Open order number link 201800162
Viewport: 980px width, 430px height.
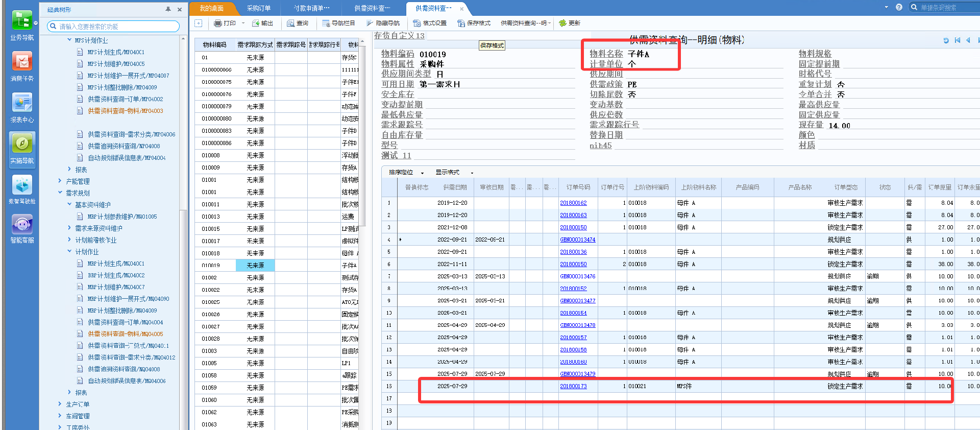[573, 203]
